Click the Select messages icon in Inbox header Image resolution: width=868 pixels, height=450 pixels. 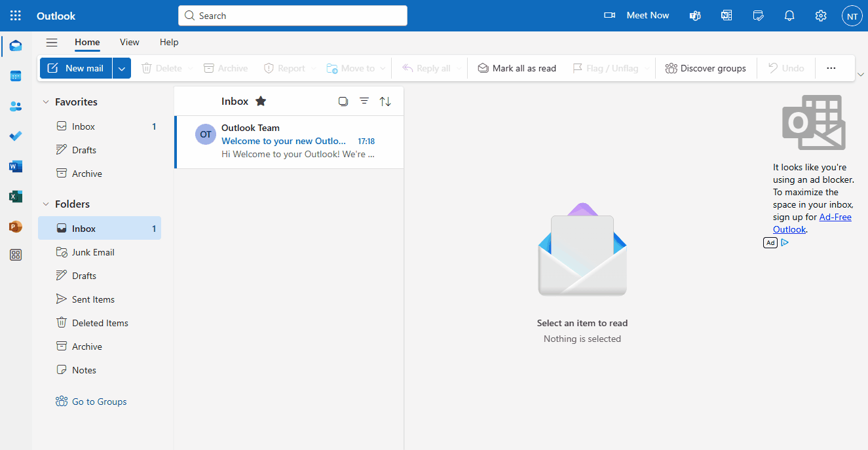tap(343, 102)
